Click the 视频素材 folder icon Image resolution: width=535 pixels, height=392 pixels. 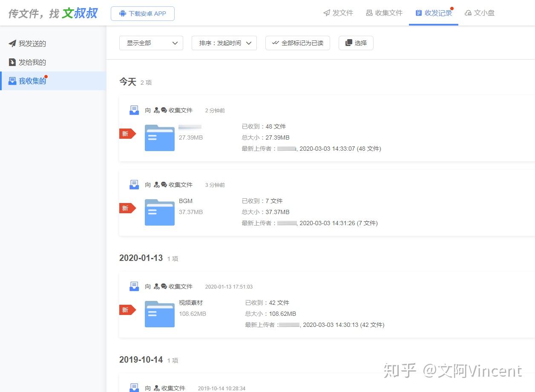[160, 314]
